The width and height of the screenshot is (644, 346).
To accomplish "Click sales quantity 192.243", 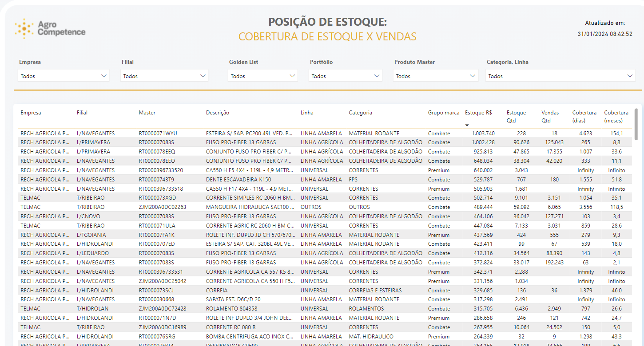I will [x=553, y=263].
